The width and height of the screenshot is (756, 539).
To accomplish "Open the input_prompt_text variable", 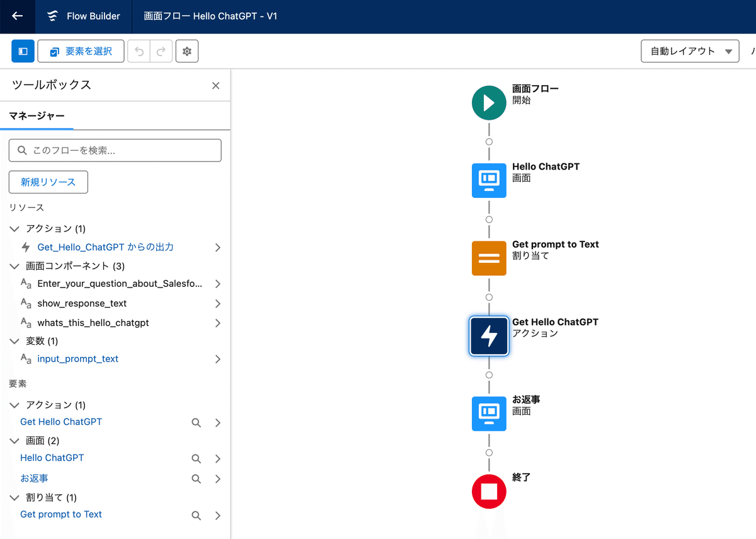I will point(78,359).
